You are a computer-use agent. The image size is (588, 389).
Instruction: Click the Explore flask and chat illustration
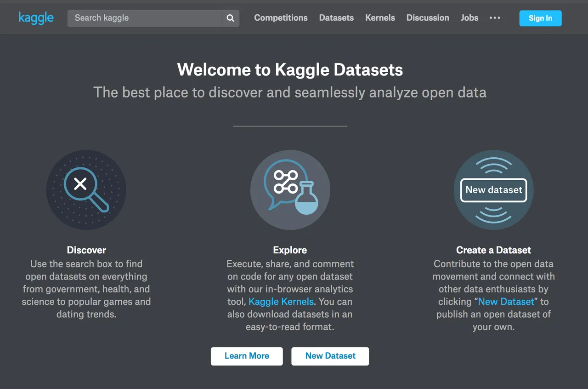[x=290, y=190]
